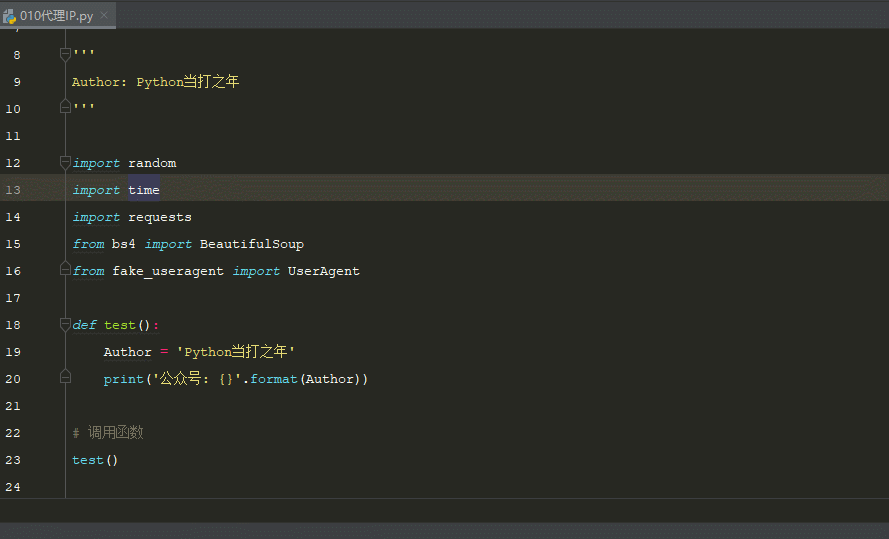
Task: Click fake_useragent module name
Action: pyautogui.click(x=168, y=271)
